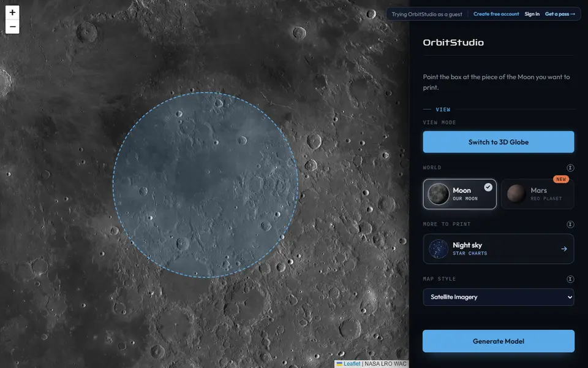Switch to 3D Globe view
The image size is (588, 368).
click(x=499, y=142)
